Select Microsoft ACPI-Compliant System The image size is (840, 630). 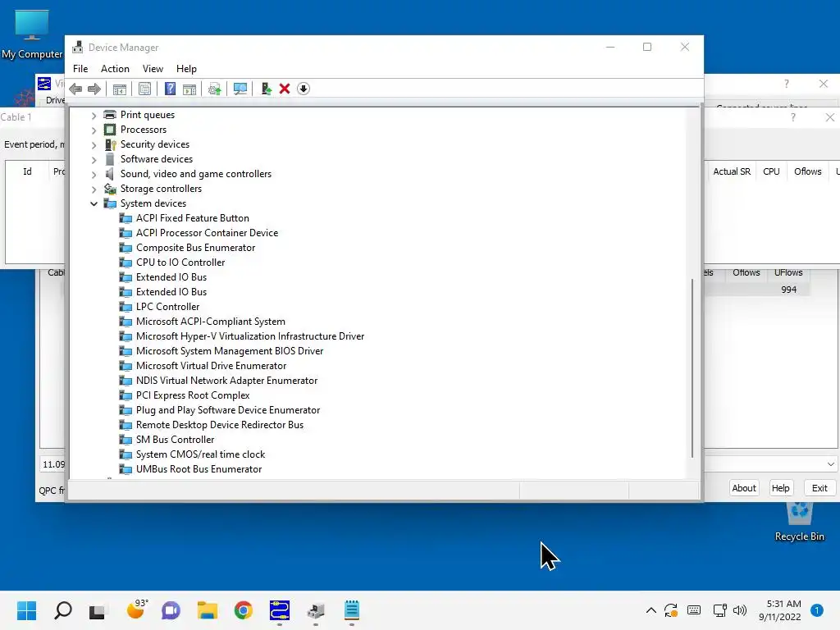(x=211, y=322)
